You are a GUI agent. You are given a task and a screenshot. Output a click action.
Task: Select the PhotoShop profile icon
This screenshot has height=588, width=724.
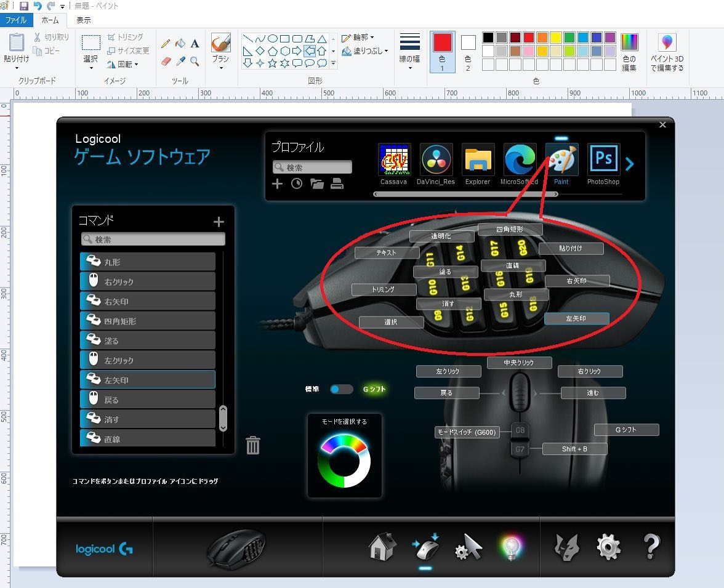(603, 159)
